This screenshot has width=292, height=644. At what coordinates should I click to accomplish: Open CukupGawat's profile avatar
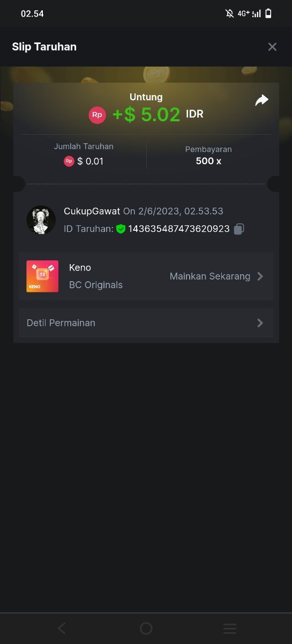[x=41, y=220]
